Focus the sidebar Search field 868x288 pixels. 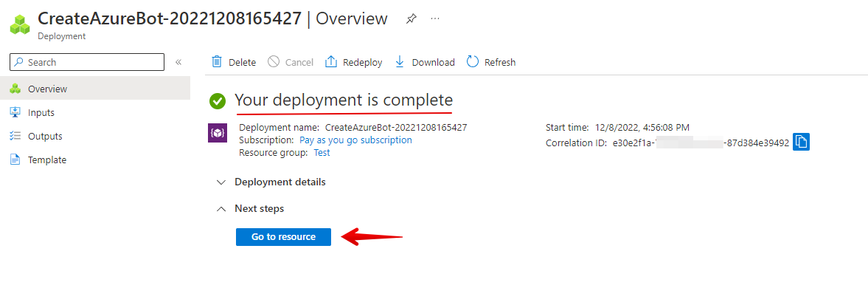coord(87,62)
